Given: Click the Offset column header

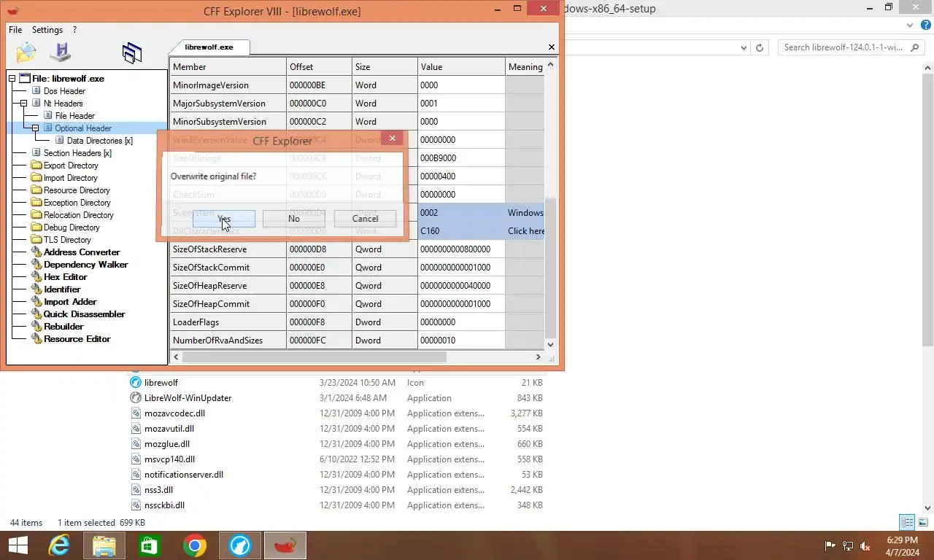Looking at the screenshot, I should coord(319,67).
